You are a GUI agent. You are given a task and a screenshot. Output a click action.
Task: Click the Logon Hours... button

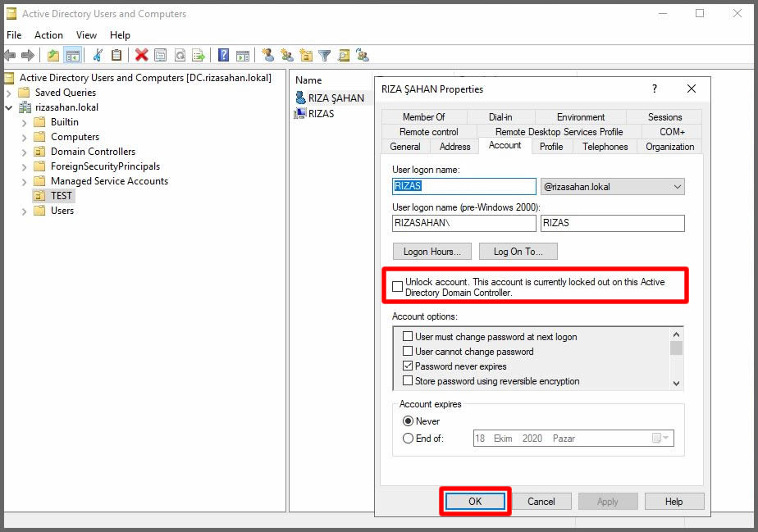tap(432, 252)
